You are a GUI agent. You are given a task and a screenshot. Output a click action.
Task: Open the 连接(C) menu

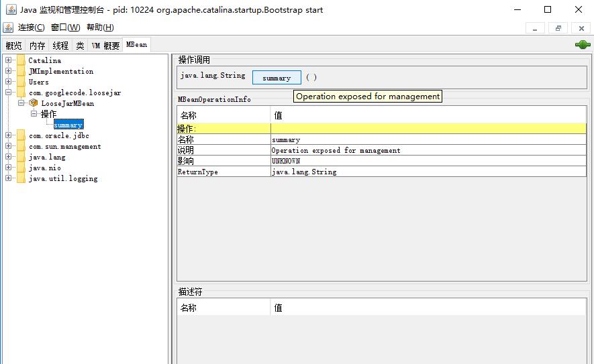coord(32,27)
